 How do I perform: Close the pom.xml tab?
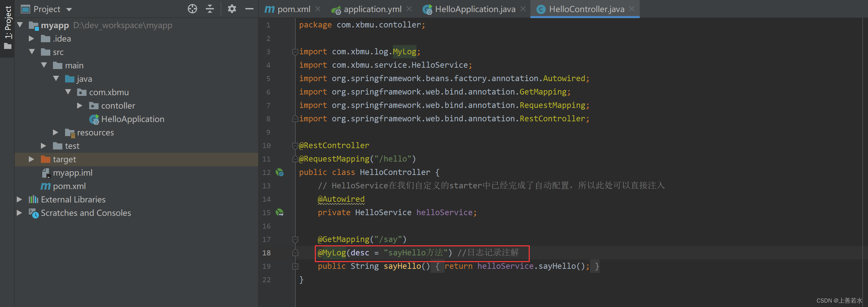[x=318, y=9]
